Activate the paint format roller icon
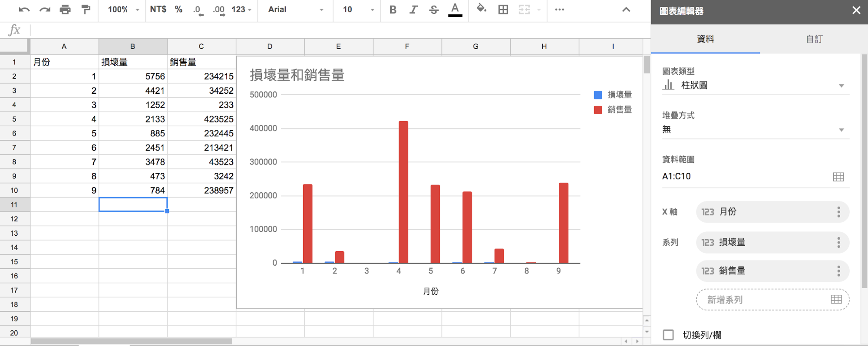Image resolution: width=868 pixels, height=346 pixels. [86, 10]
